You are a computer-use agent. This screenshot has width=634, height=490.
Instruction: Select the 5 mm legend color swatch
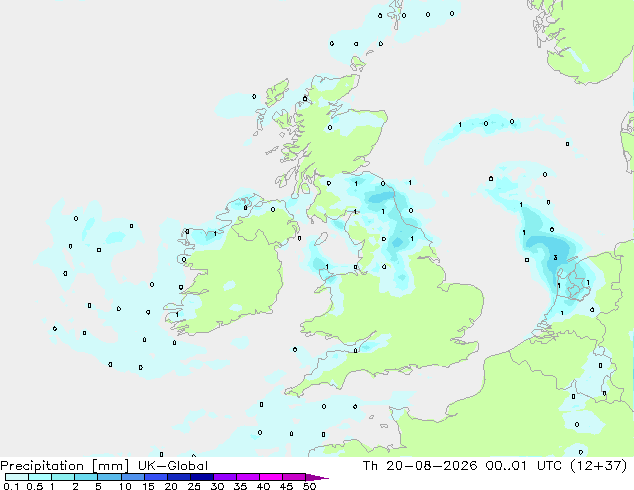pyautogui.click(x=109, y=477)
